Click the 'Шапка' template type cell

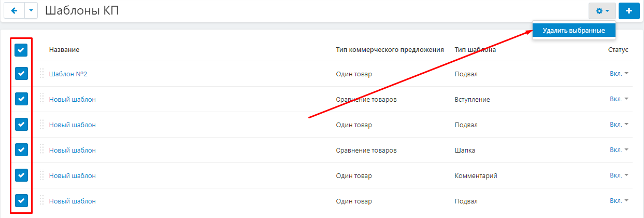tap(465, 150)
